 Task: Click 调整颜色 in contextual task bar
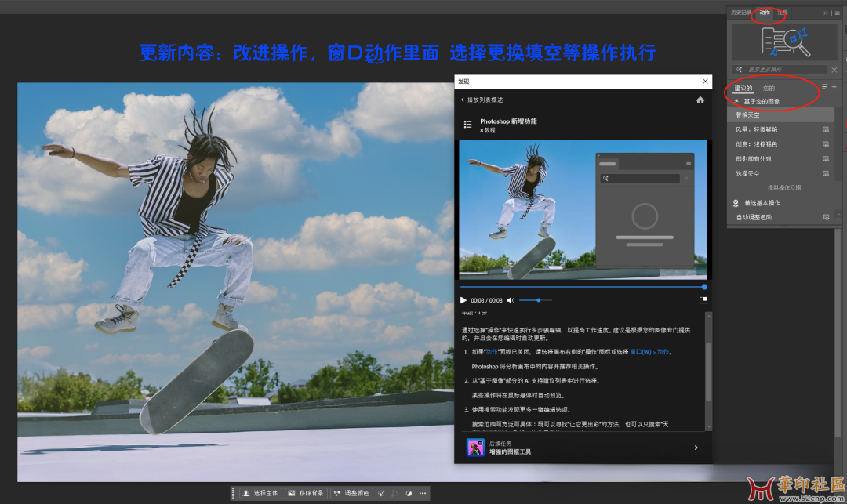pyautogui.click(x=351, y=493)
